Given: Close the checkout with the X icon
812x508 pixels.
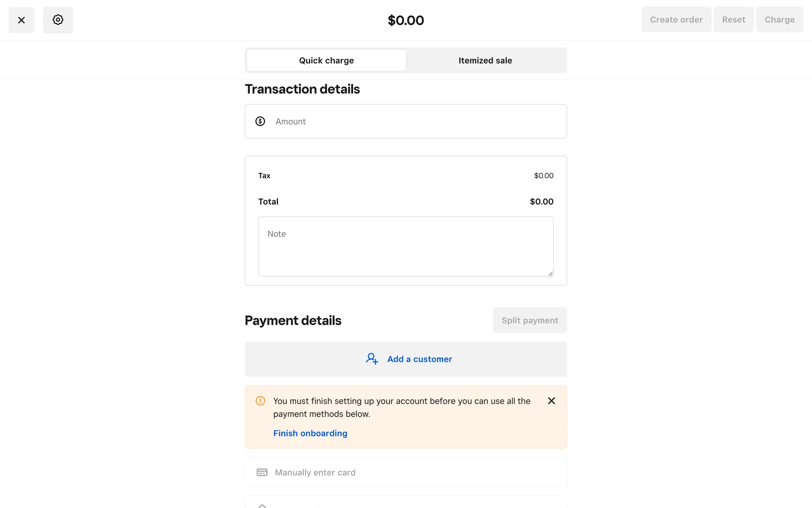Looking at the screenshot, I should click(x=22, y=20).
